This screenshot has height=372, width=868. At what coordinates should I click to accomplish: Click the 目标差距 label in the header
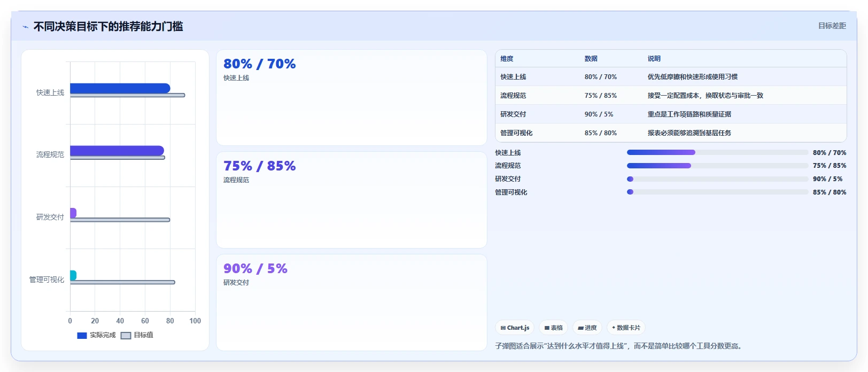pyautogui.click(x=832, y=26)
